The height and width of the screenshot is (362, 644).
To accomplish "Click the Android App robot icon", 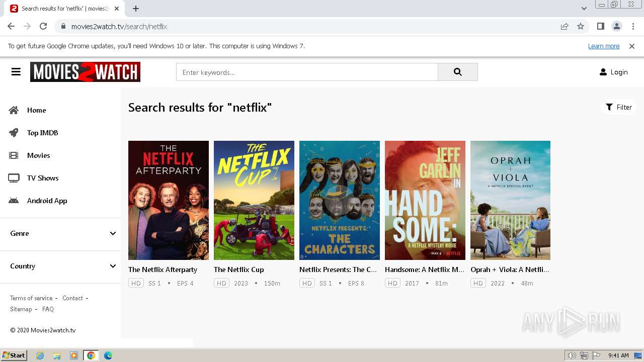I will pos(14,201).
